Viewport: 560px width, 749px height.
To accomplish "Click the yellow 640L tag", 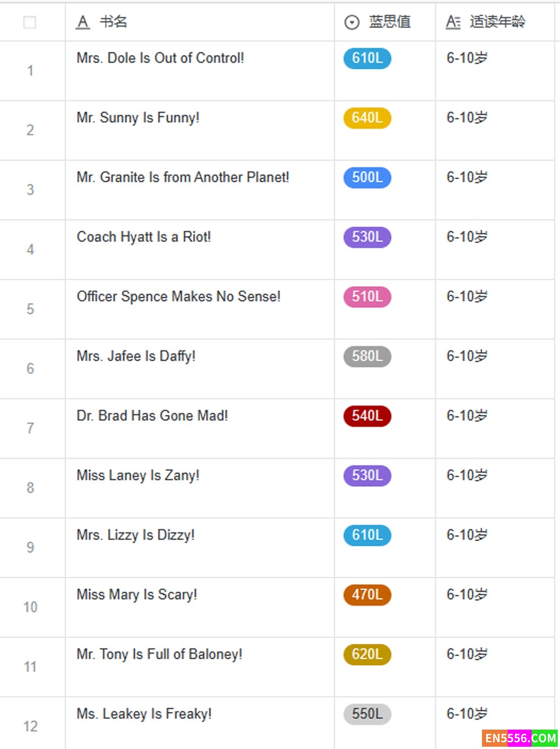I will click(x=367, y=118).
